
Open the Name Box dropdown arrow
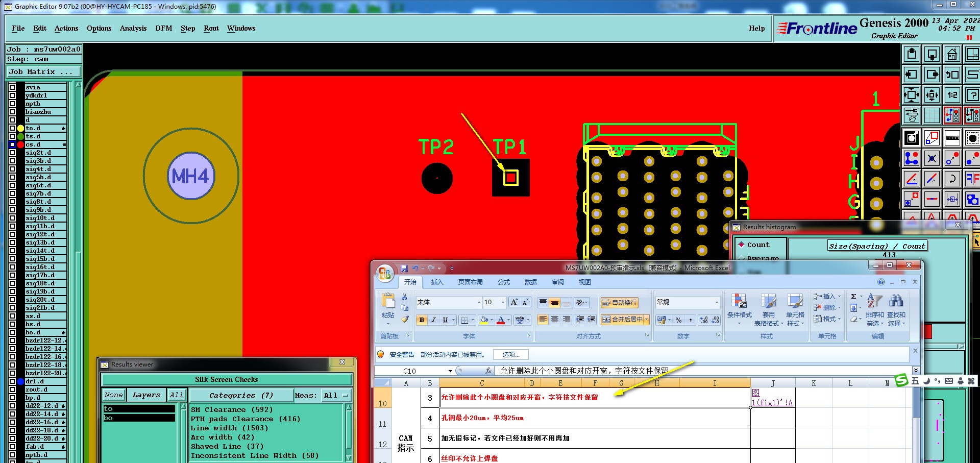tap(450, 371)
